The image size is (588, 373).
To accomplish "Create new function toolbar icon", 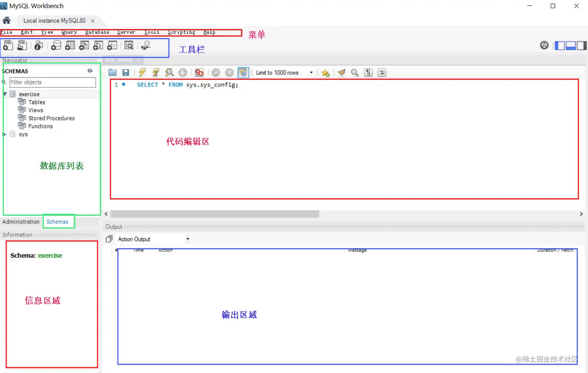I will [x=112, y=45].
